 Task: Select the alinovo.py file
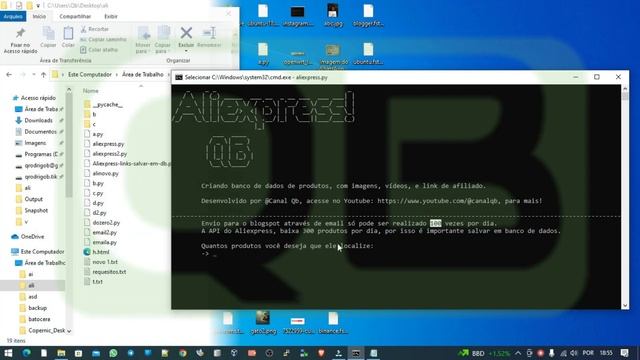(105, 173)
